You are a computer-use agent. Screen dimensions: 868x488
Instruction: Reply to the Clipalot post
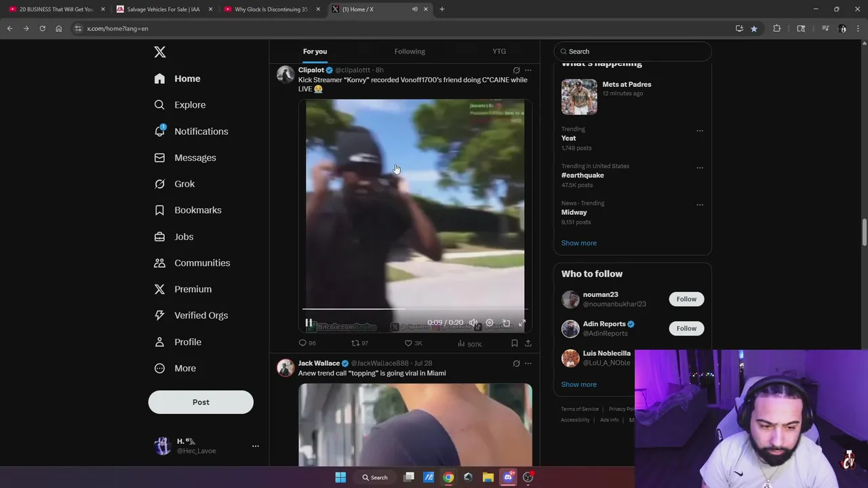[307, 344]
